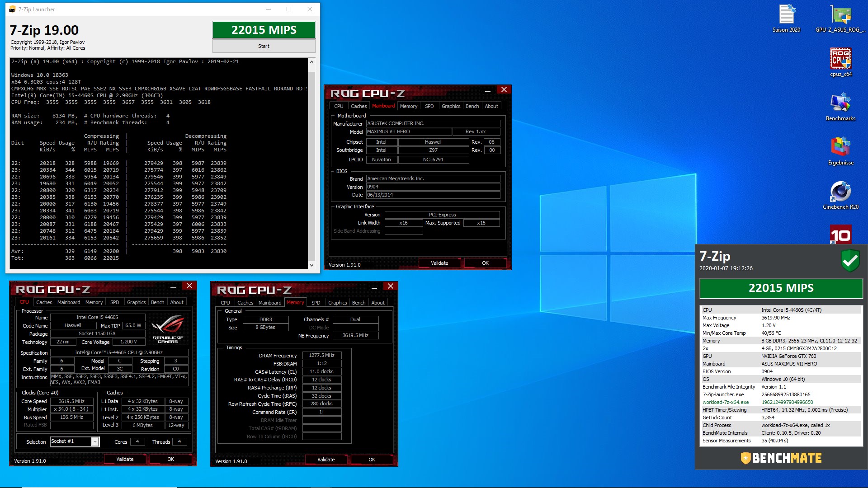Click OK in the CPU tab window

170,459
